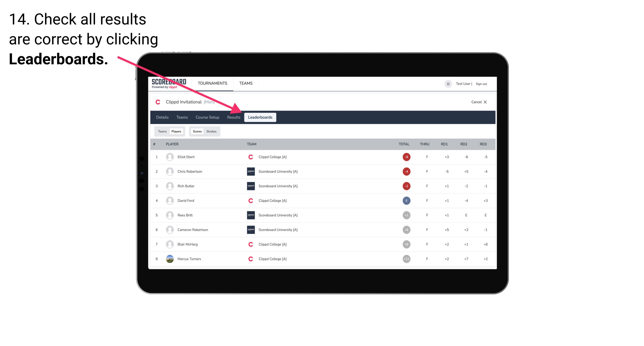Open the TOURNAMENTS dropdown menu

212,83
